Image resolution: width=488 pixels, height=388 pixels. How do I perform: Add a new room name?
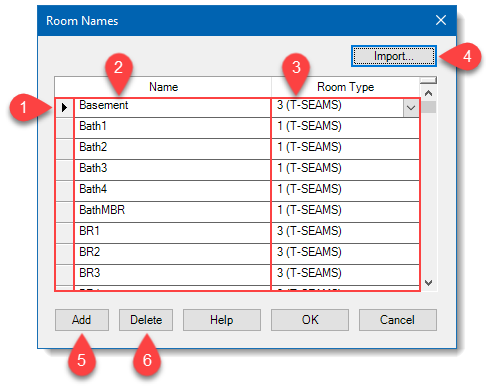(82, 320)
